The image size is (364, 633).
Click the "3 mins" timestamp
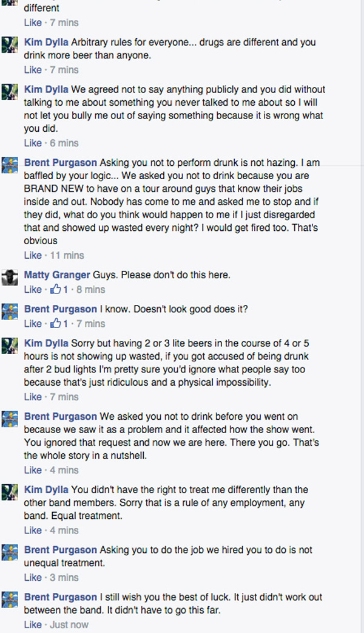tap(64, 577)
